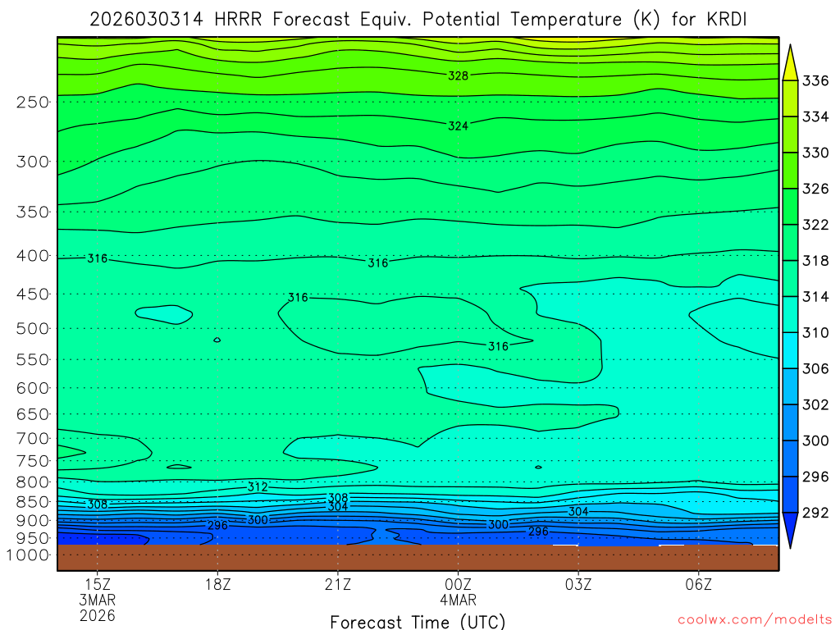Click the 250 pressure level axis label

(33, 102)
